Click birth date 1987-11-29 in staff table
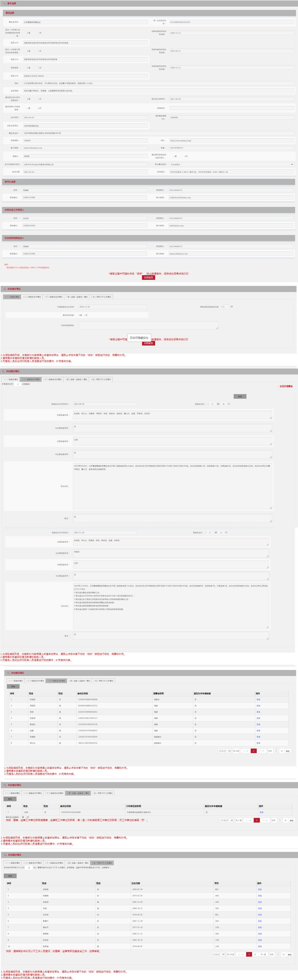298x980 pixels. coord(137,921)
